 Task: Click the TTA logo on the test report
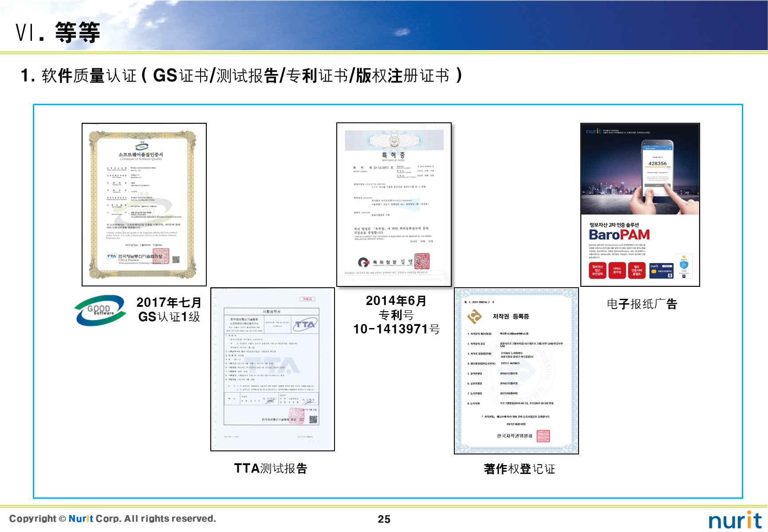click(x=305, y=325)
